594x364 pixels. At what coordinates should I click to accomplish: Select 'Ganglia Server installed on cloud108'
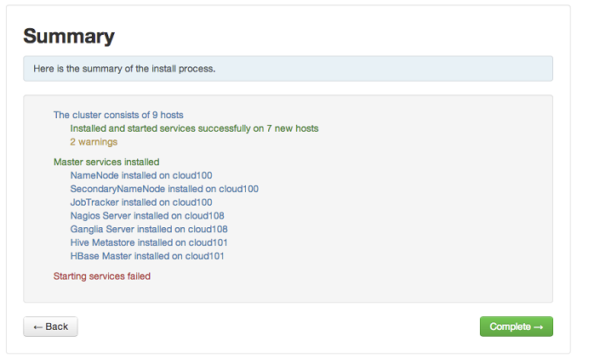149,229
